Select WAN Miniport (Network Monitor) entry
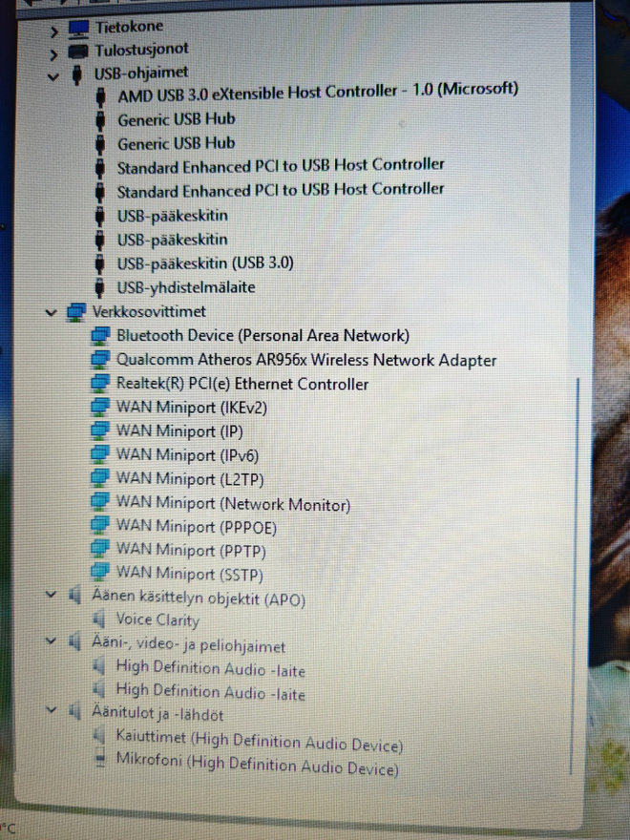Viewport: 630px width, 840px height. pos(234,504)
